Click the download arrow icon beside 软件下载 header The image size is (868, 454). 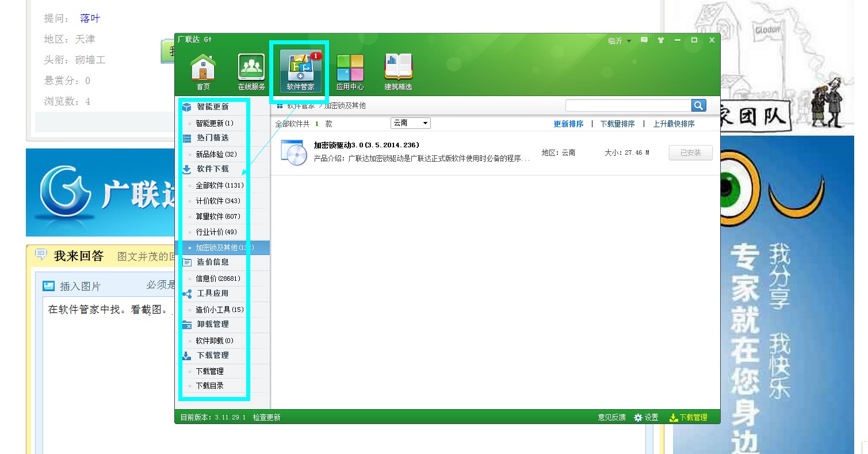pos(187,169)
